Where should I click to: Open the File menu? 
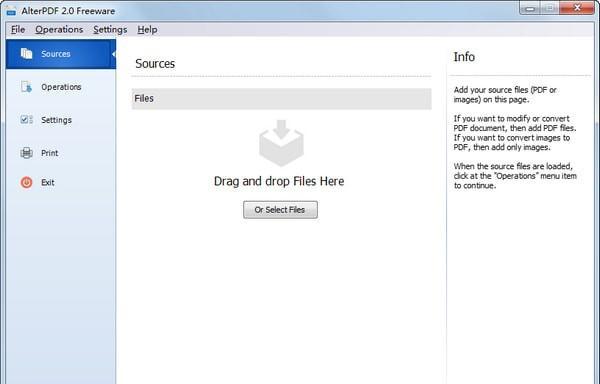pos(18,29)
